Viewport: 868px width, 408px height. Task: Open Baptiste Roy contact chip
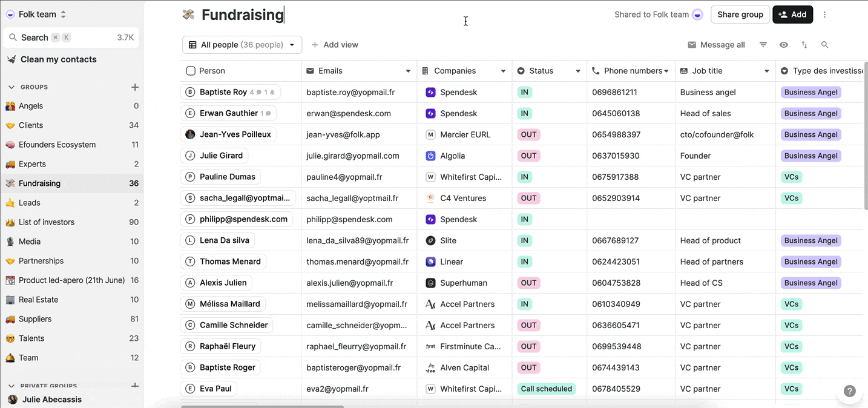[x=231, y=92]
